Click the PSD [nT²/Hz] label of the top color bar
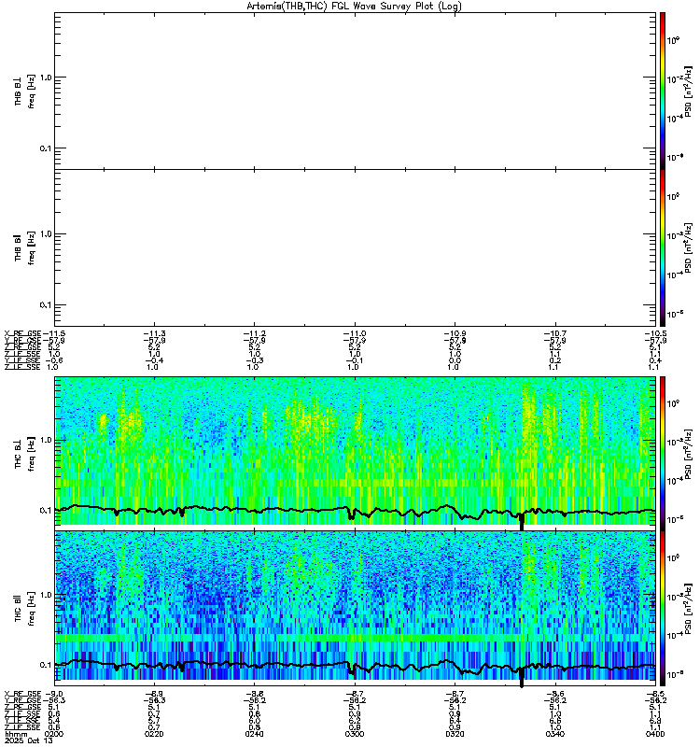 coord(688,92)
